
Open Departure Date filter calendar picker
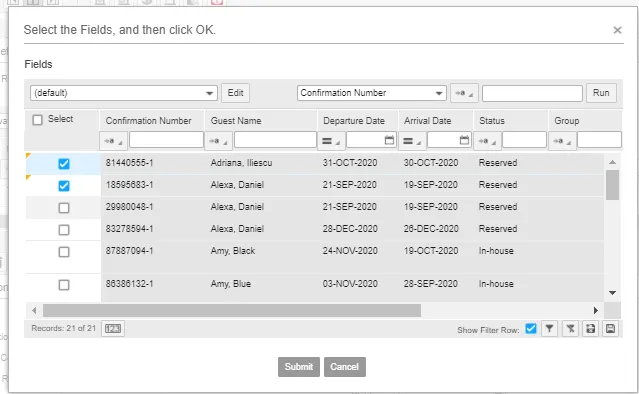tap(389, 140)
